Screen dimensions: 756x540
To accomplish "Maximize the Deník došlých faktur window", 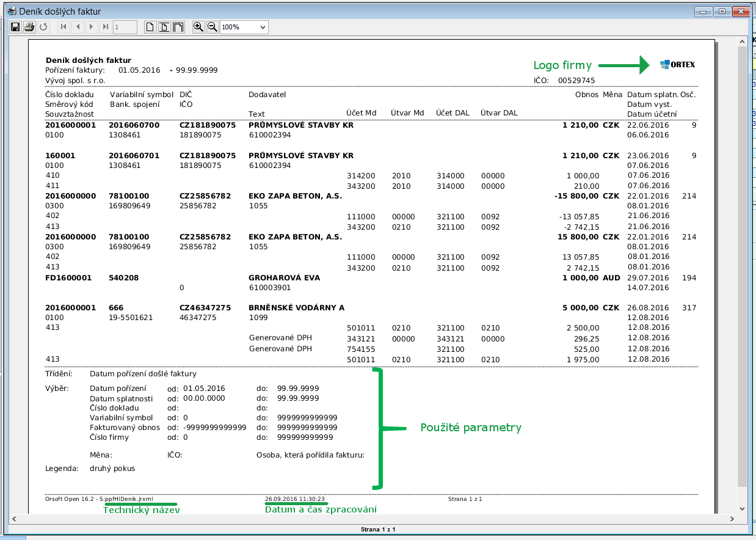I will (722, 11).
